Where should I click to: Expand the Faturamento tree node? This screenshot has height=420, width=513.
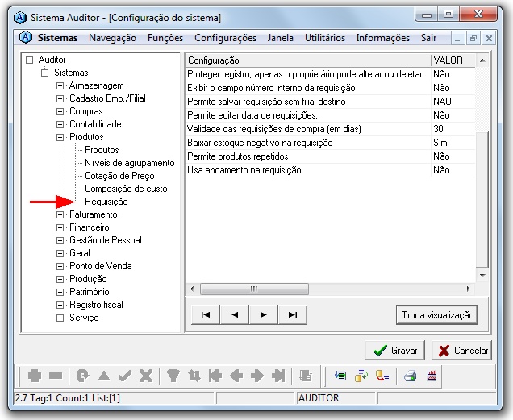60,215
